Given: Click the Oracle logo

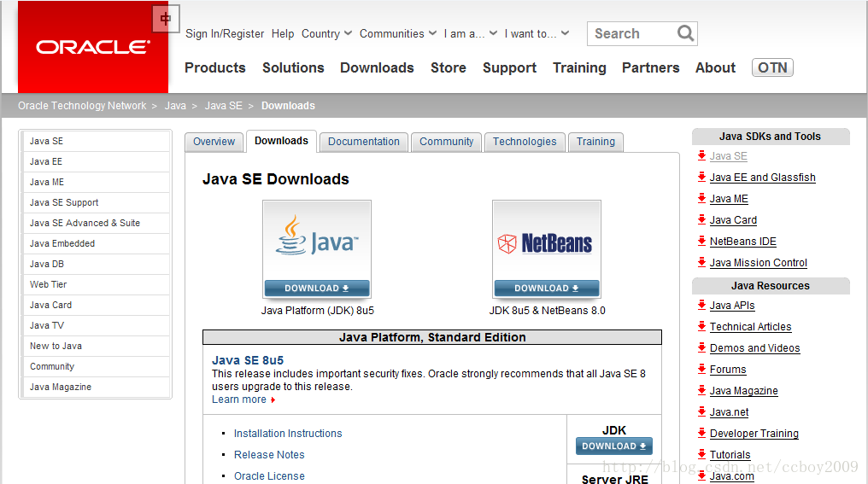Looking at the screenshot, I should coord(93,47).
